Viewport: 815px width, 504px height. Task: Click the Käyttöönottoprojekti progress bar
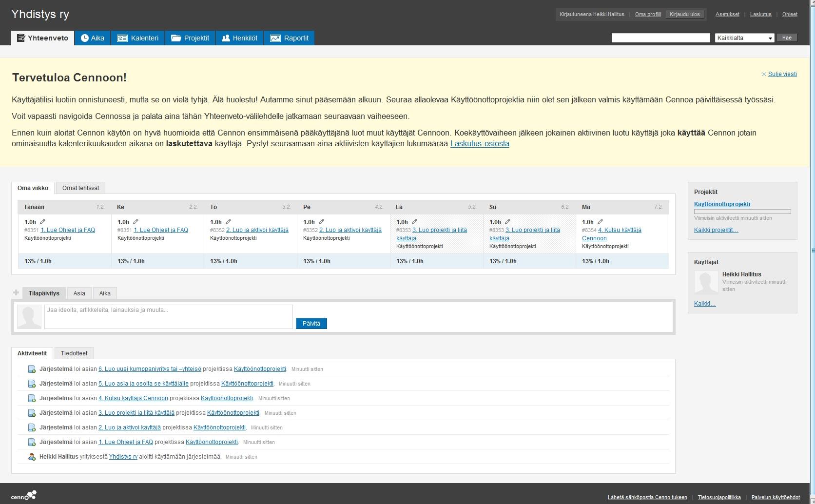(742, 212)
